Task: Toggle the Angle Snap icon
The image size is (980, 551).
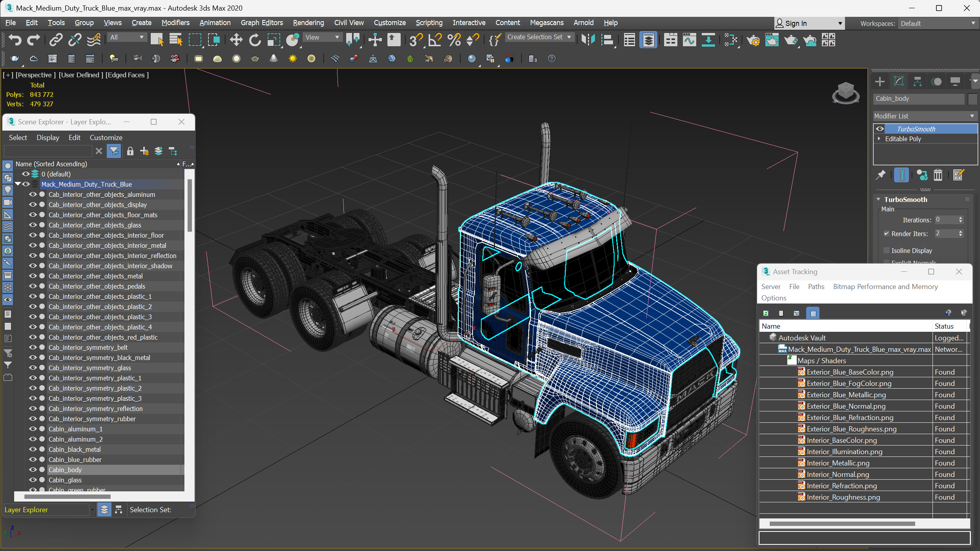Action: click(435, 40)
